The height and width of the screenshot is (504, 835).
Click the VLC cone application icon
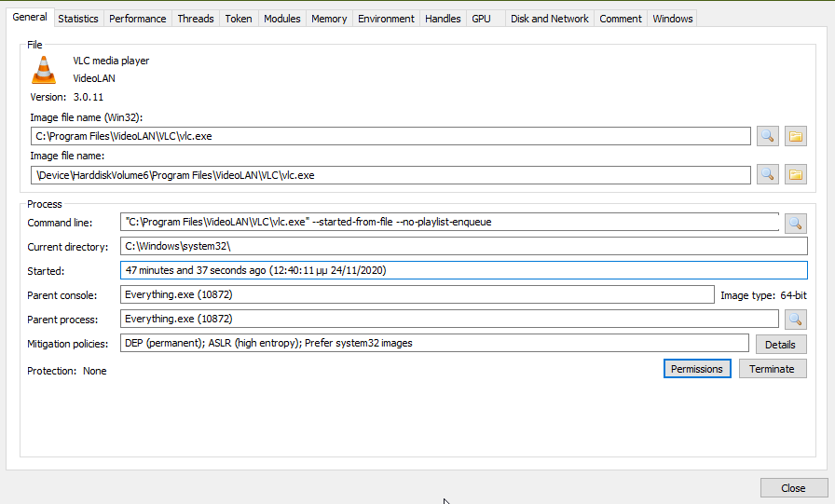click(x=44, y=70)
